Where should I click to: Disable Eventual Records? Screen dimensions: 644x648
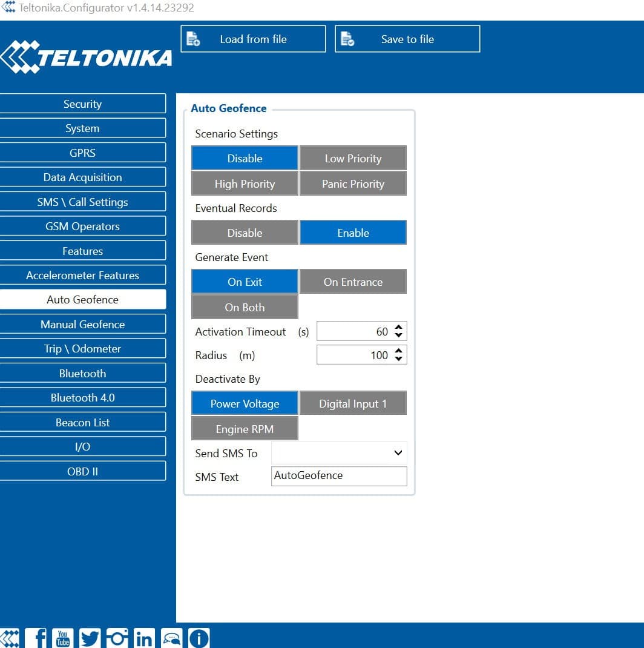point(245,233)
